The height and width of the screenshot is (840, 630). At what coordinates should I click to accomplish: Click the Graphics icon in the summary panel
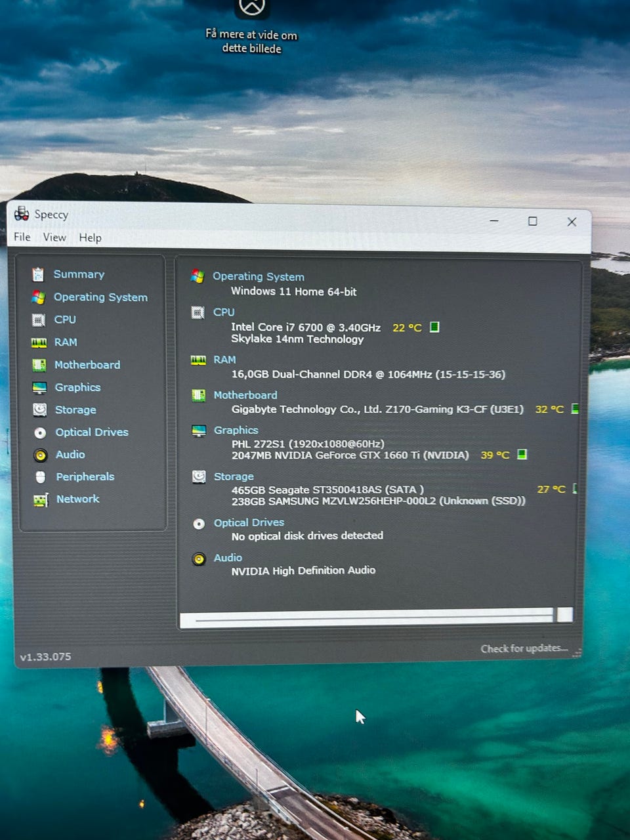pos(199,430)
